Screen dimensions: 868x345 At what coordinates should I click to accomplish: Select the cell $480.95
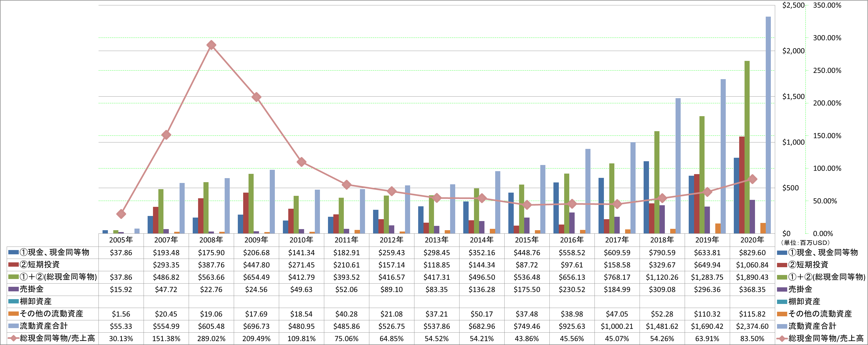point(302,326)
